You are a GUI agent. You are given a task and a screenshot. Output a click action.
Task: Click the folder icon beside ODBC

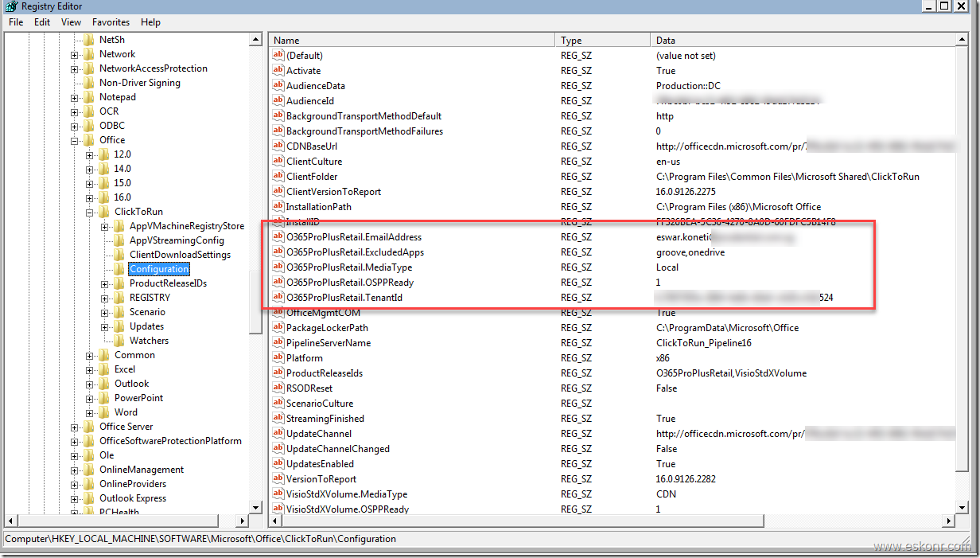point(89,126)
